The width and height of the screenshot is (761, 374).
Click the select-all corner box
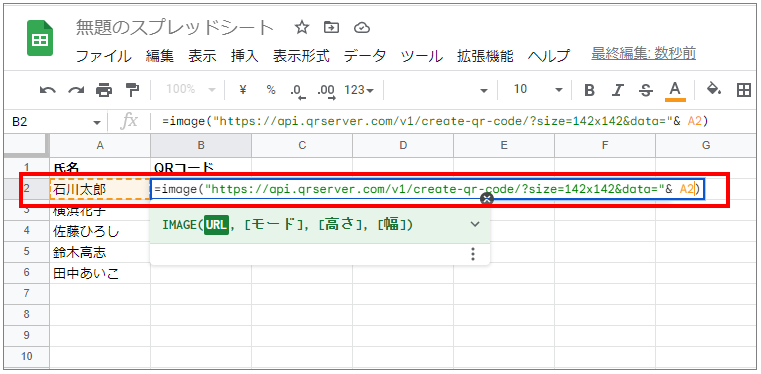[27, 145]
